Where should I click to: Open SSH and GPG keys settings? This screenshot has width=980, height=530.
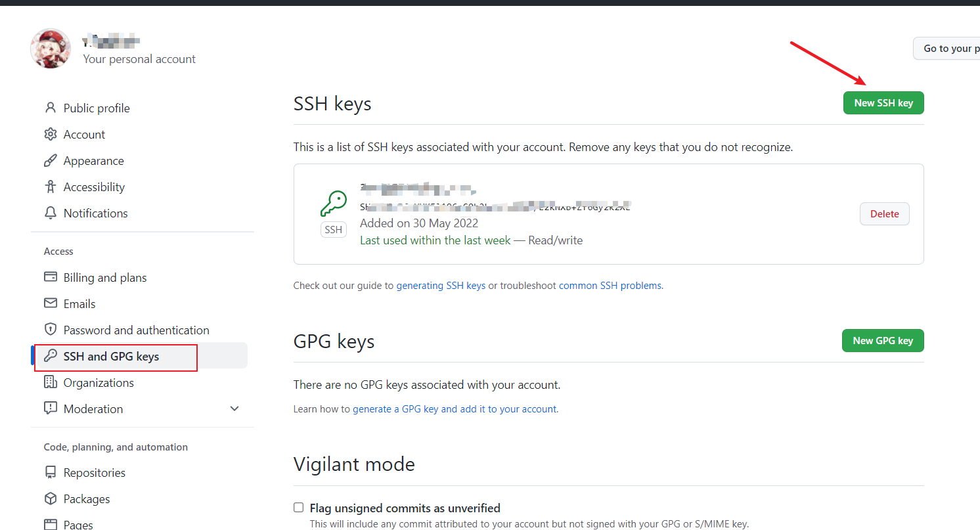click(111, 357)
